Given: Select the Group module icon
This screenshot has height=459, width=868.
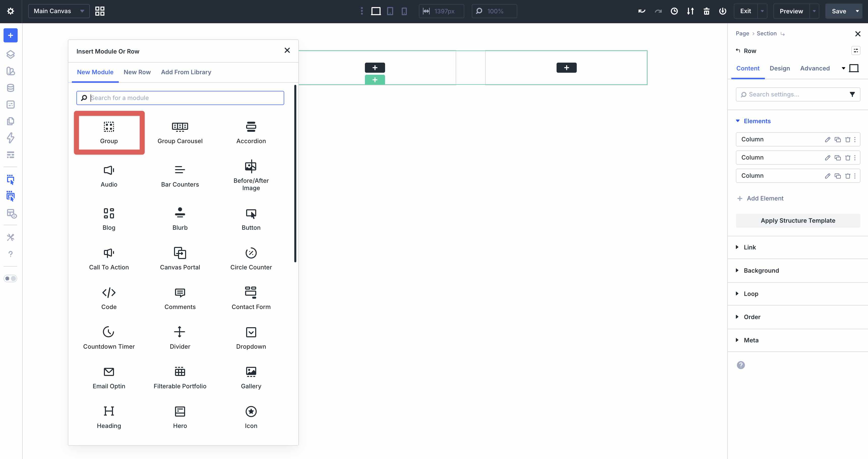Looking at the screenshot, I should [108, 133].
